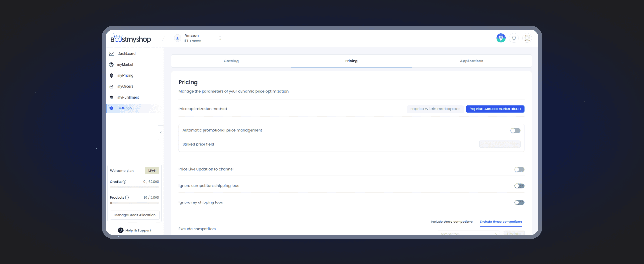Click the Credits usage progress bar

pos(134,187)
